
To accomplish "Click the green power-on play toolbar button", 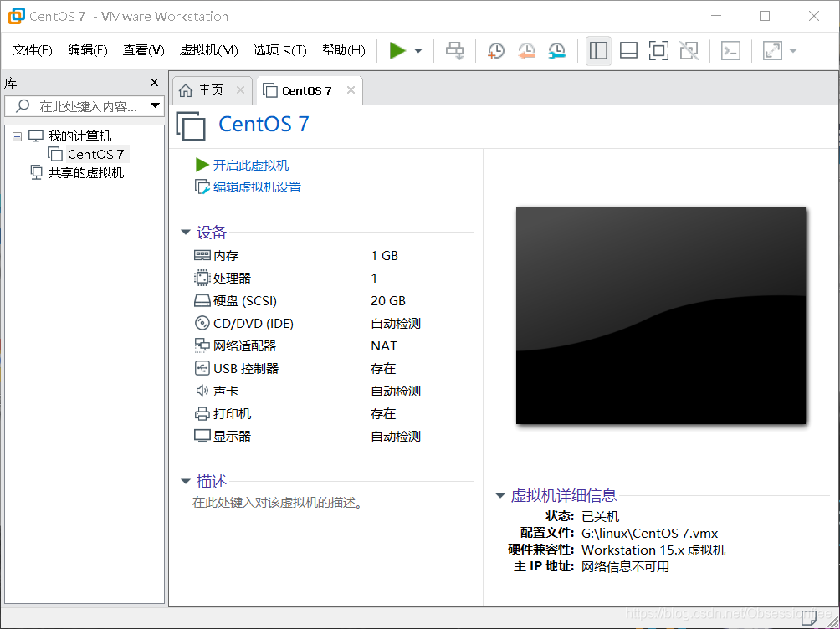I will (397, 51).
